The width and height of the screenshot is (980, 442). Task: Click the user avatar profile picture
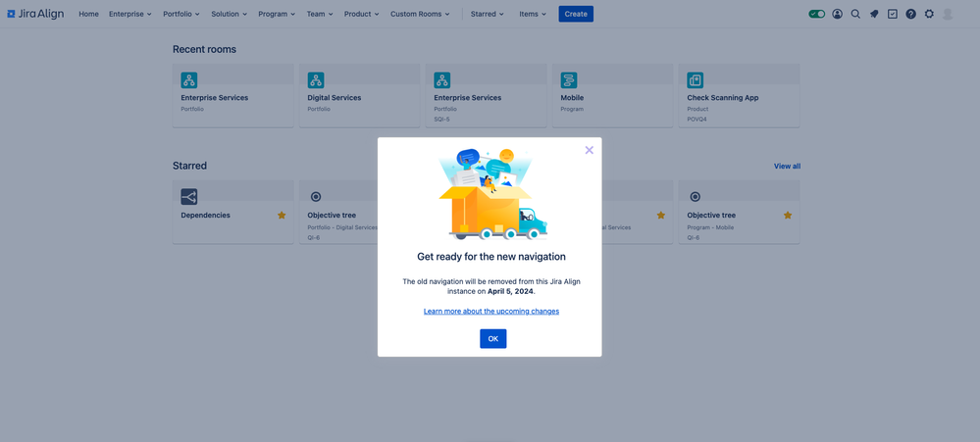tap(948, 14)
